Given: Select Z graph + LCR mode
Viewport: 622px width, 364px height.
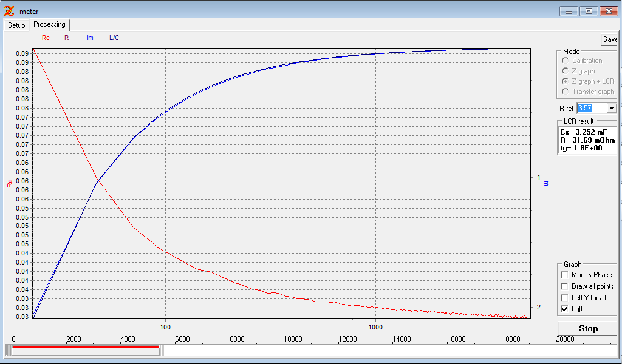Looking at the screenshot, I should click(x=566, y=81).
